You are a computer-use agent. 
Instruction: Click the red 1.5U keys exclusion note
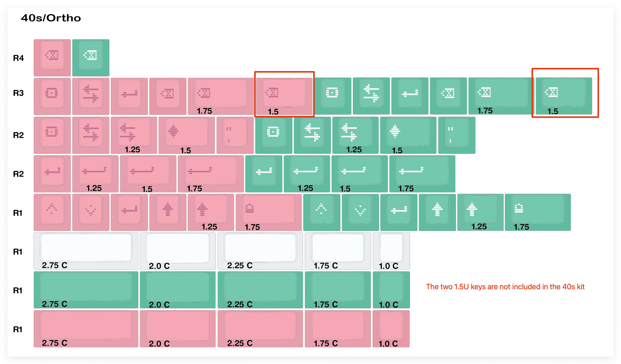click(505, 287)
